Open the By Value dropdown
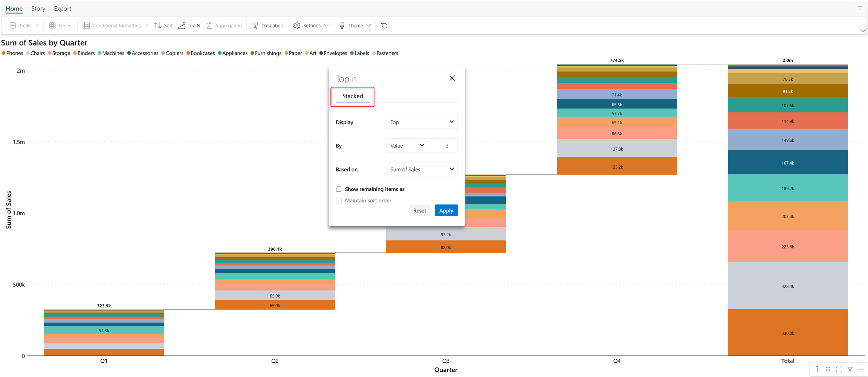Viewport: 868px width, 377px height. click(x=407, y=146)
